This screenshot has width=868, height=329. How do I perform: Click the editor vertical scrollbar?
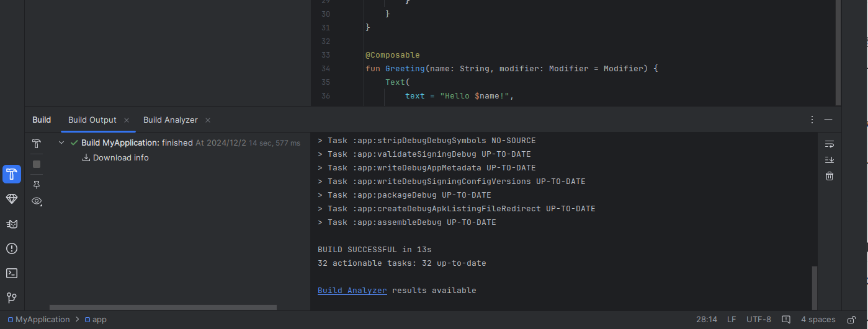(839, 52)
